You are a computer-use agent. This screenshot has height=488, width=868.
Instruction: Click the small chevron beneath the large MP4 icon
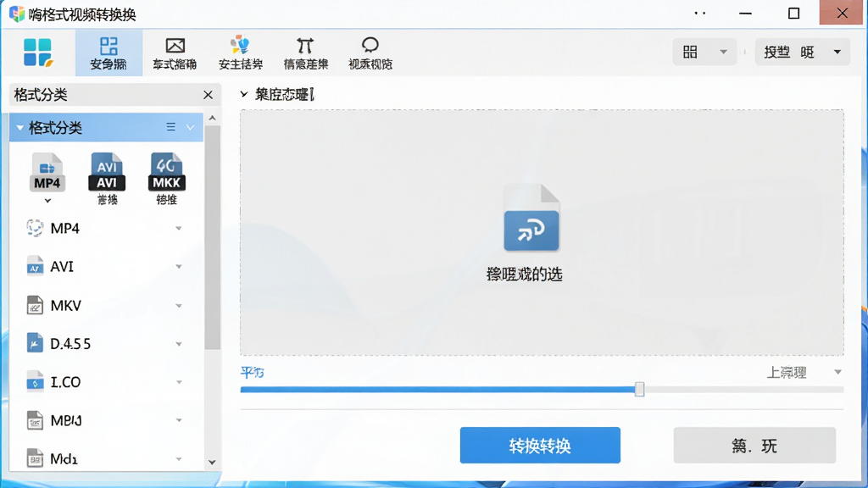[x=47, y=200]
